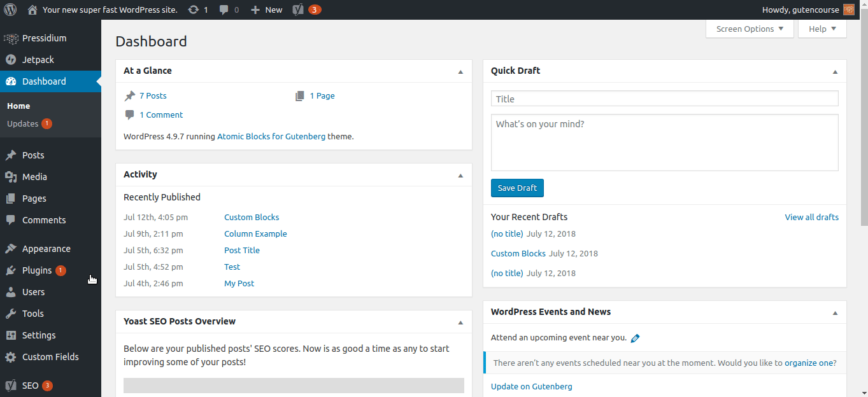The image size is (868, 397).
Task: Click the Tools wrench icon
Action: (11, 314)
